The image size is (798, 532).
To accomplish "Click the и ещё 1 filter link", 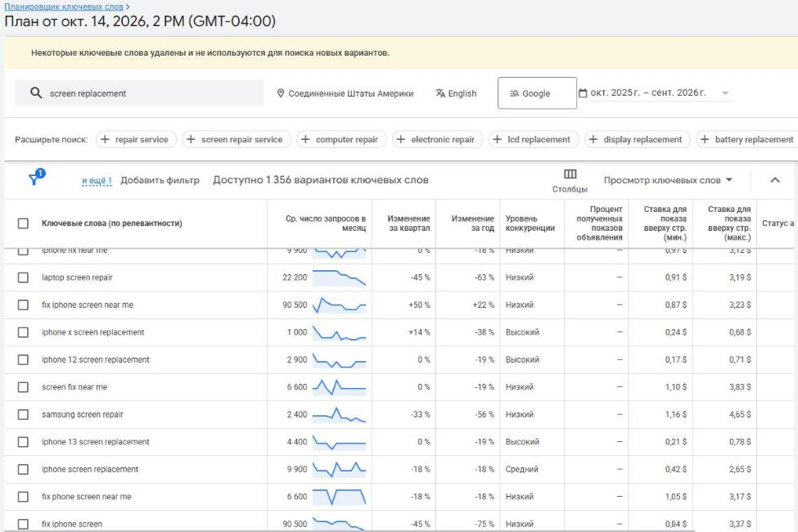I will coord(97,180).
